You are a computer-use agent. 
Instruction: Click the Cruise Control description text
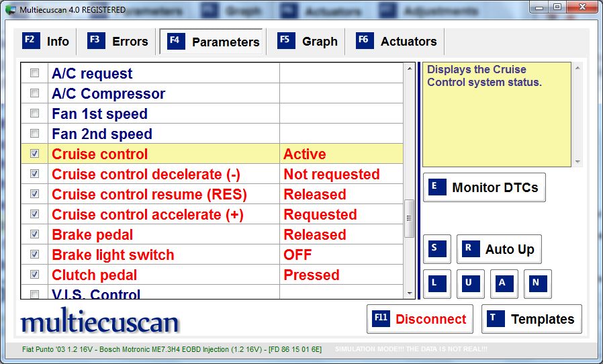click(x=484, y=76)
